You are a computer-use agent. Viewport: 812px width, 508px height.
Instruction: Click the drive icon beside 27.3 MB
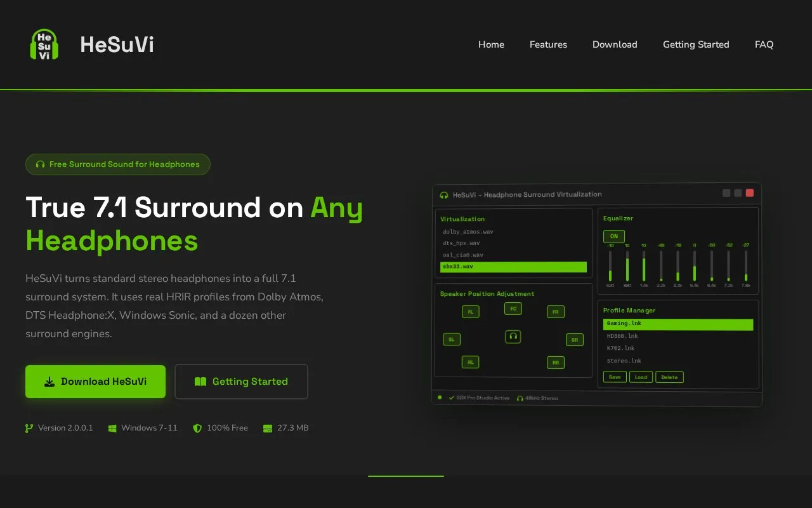(x=268, y=429)
